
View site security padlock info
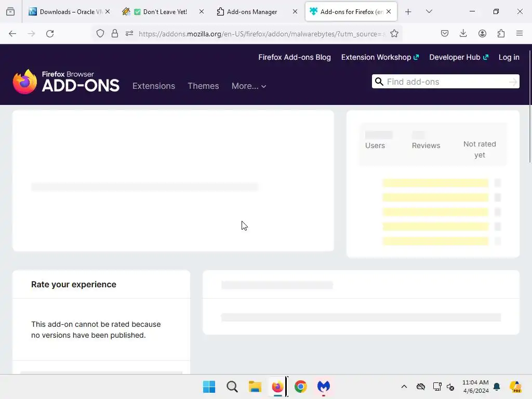click(x=115, y=33)
